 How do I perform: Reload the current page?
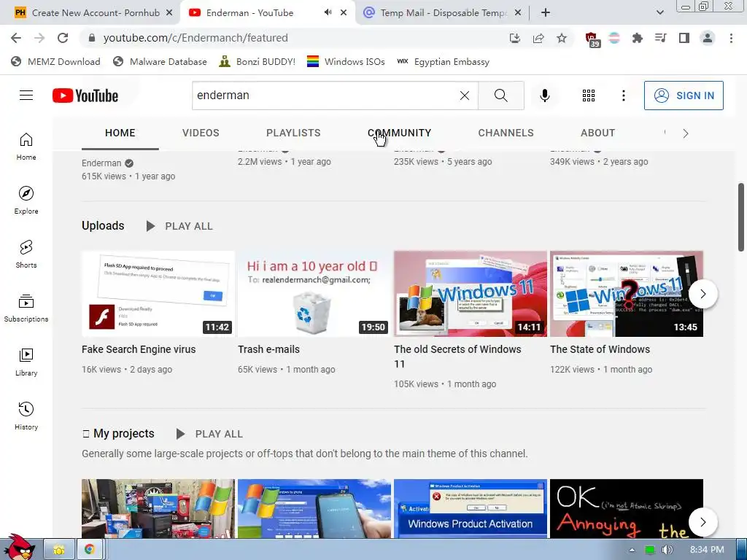click(x=63, y=38)
